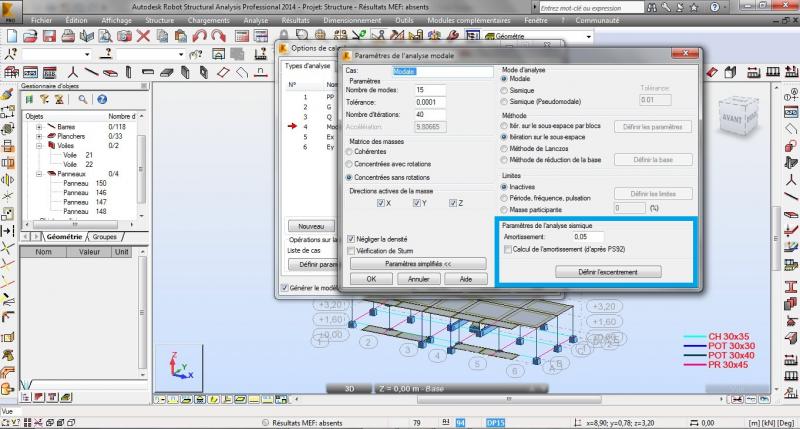Redo the action with the right red arrow

point(218,36)
